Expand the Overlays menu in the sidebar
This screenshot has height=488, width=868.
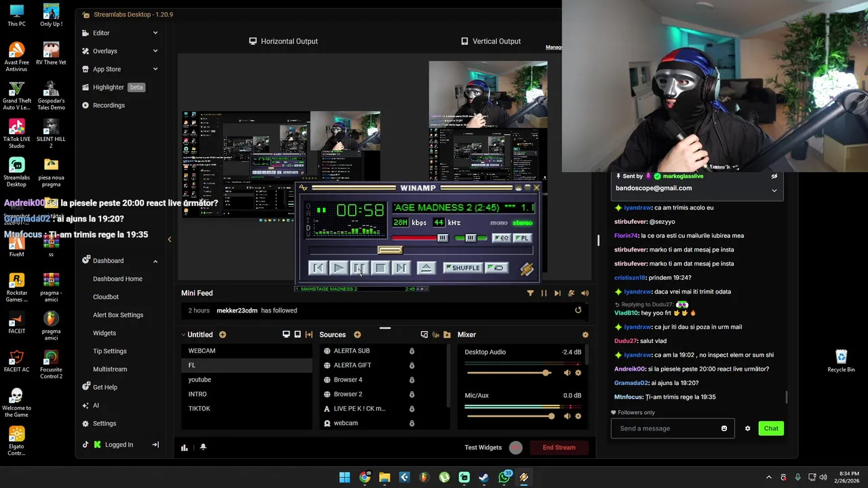click(155, 51)
